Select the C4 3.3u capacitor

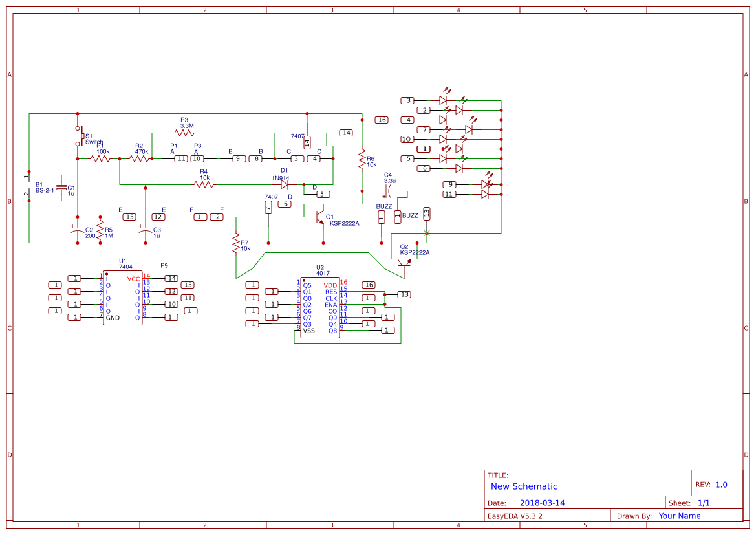(x=388, y=191)
